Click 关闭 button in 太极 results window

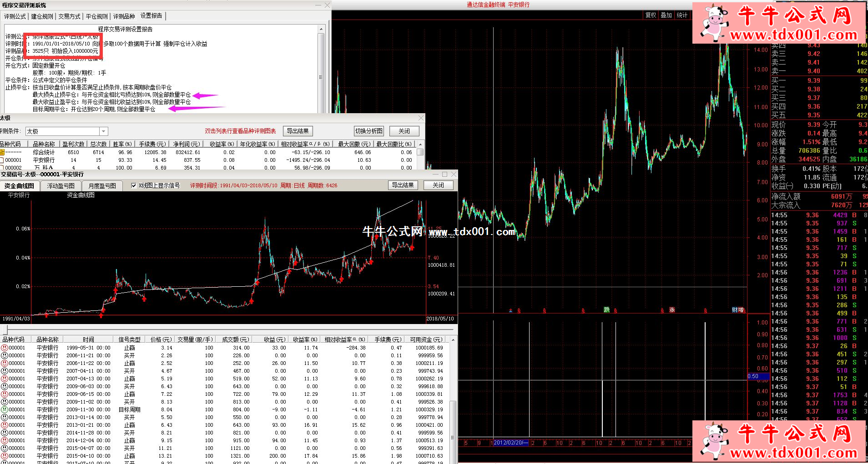coord(404,131)
